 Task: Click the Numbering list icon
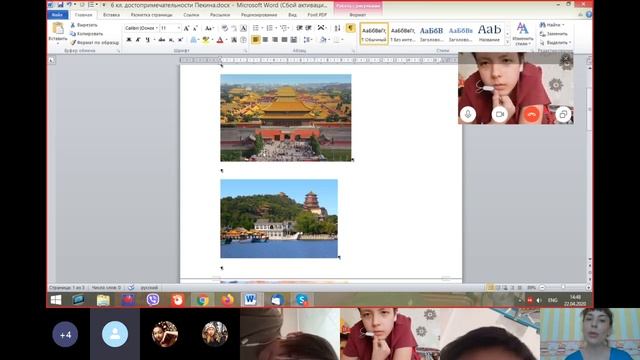[269, 28]
